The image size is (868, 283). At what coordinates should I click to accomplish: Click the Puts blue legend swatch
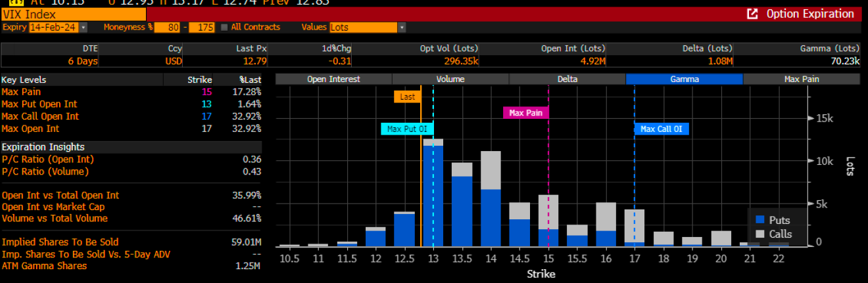760,220
